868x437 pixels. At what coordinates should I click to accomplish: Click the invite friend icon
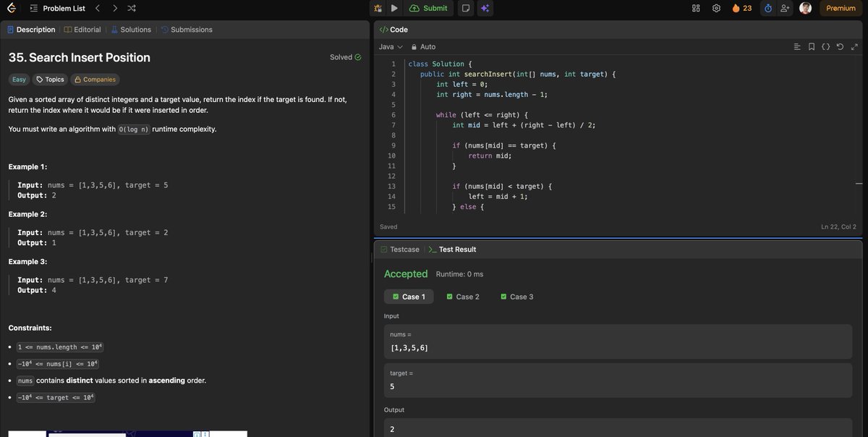click(785, 8)
